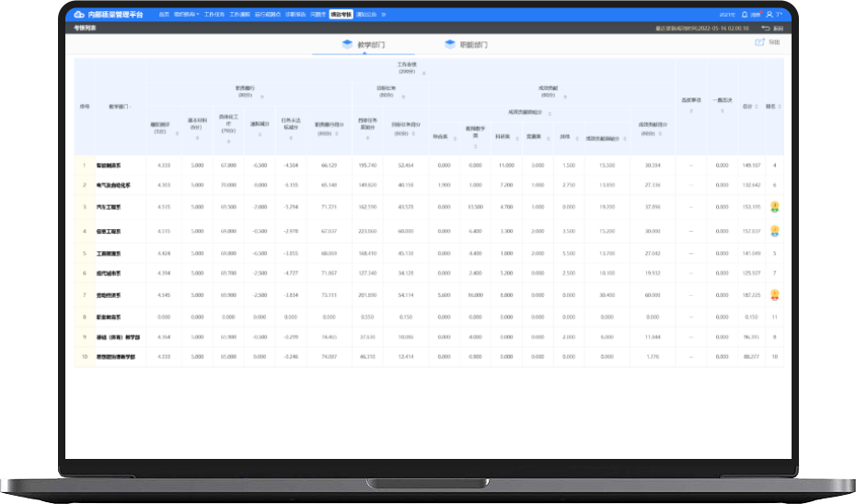Open the 2021年 year selector

(x=726, y=15)
